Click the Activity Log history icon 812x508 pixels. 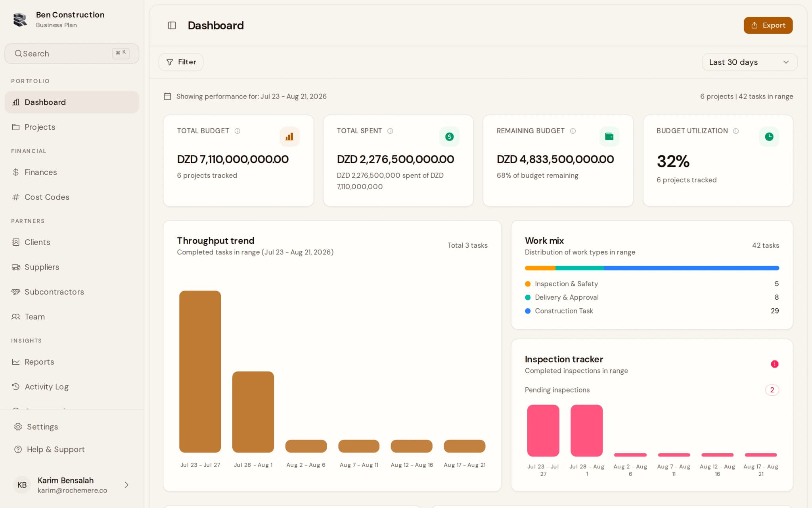click(x=16, y=387)
